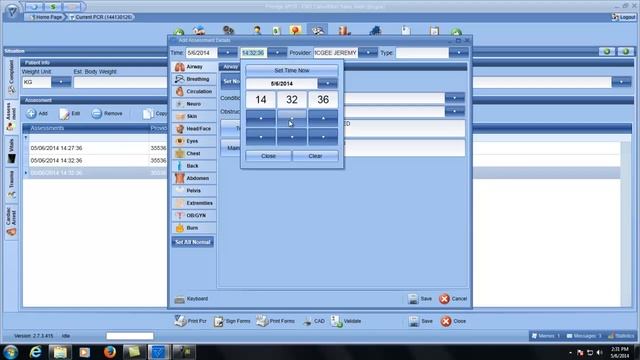This screenshot has height=360, width=640.
Task: Select the Head/Face assessment category
Action: pyautogui.click(x=193, y=129)
